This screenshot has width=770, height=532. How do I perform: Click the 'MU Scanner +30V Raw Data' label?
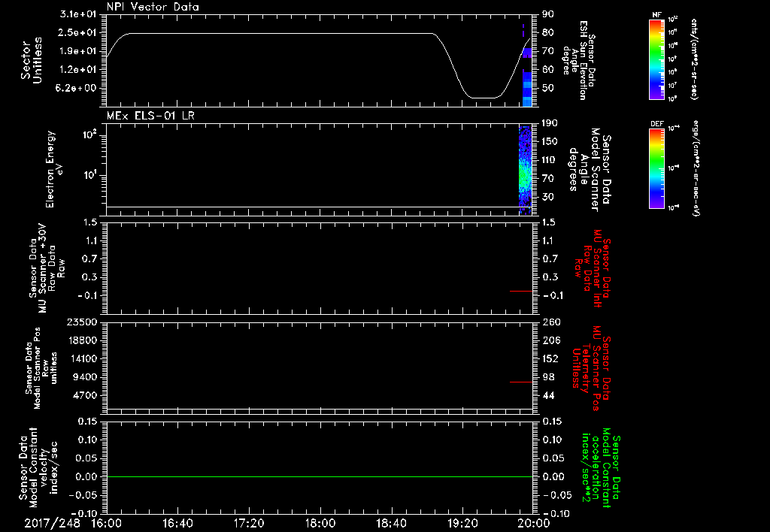(47, 270)
